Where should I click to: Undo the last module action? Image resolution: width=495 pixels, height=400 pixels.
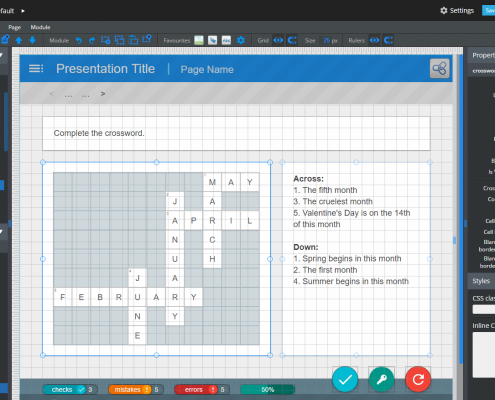pyautogui.click(x=78, y=40)
